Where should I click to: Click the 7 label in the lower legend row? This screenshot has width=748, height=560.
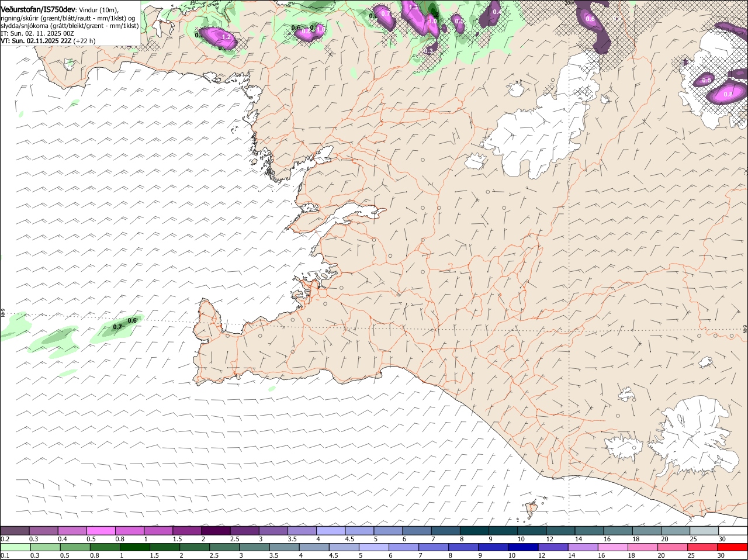pyautogui.click(x=421, y=555)
